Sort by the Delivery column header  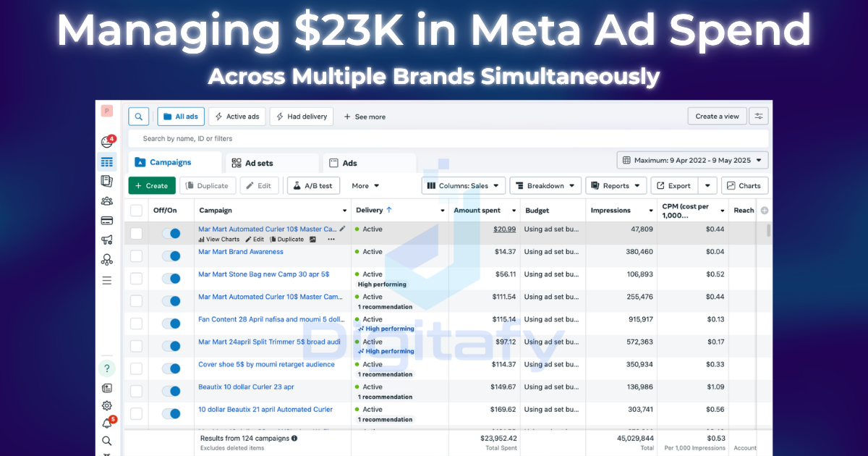(x=374, y=211)
